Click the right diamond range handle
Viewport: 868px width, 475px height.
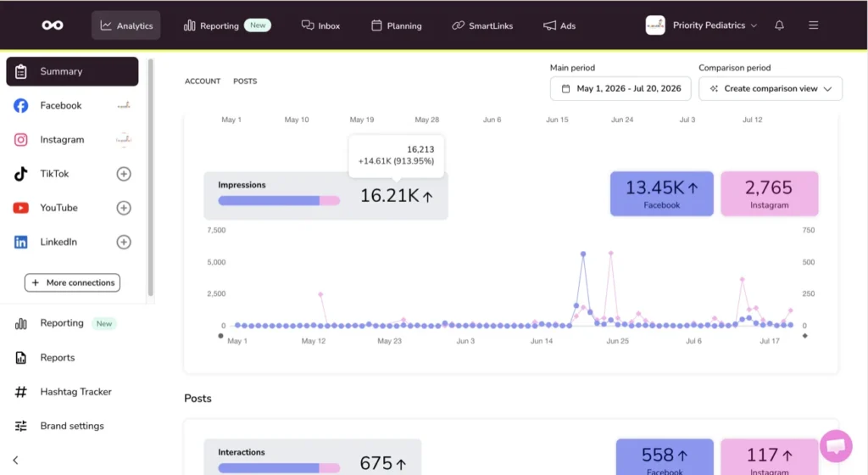pos(805,336)
